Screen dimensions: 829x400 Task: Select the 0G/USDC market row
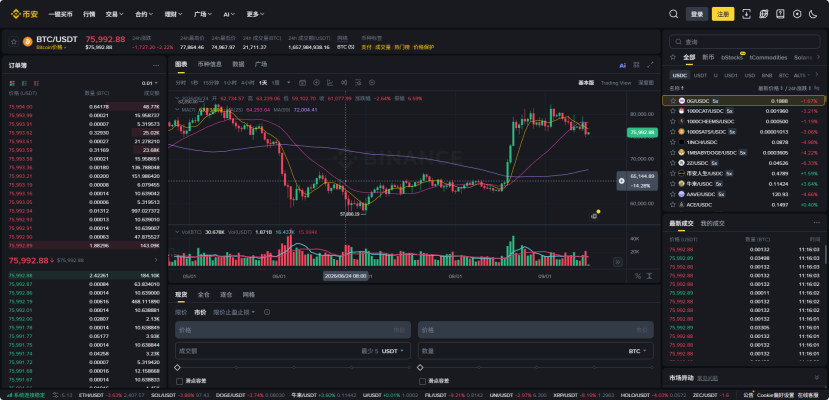(x=744, y=100)
